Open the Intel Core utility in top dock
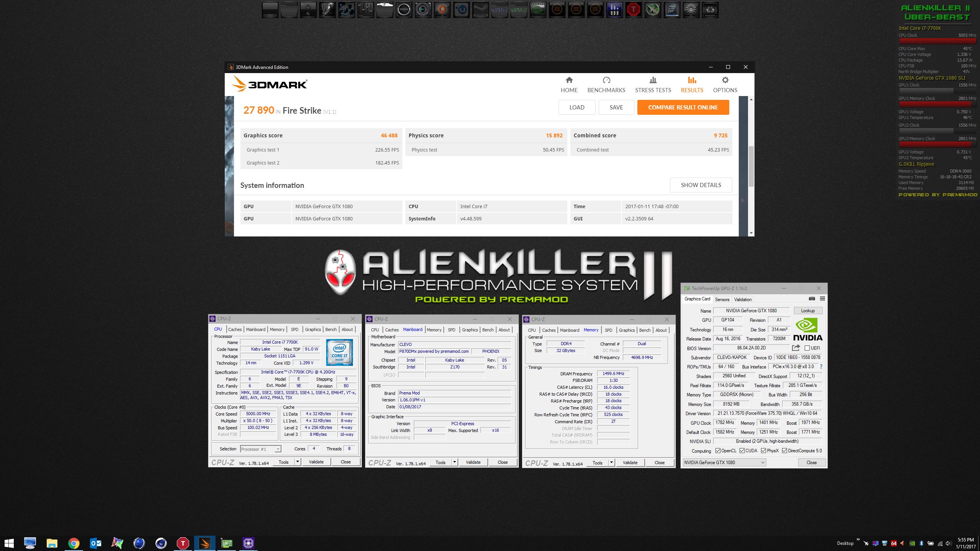This screenshot has height=551, width=980. coord(672,10)
